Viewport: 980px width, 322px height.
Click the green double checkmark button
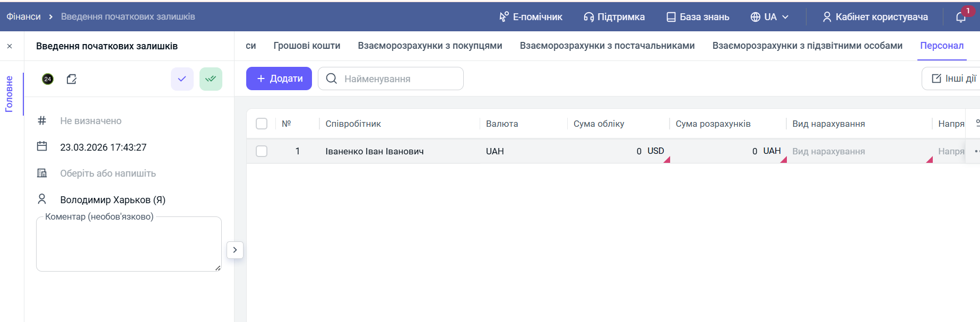[211, 79]
